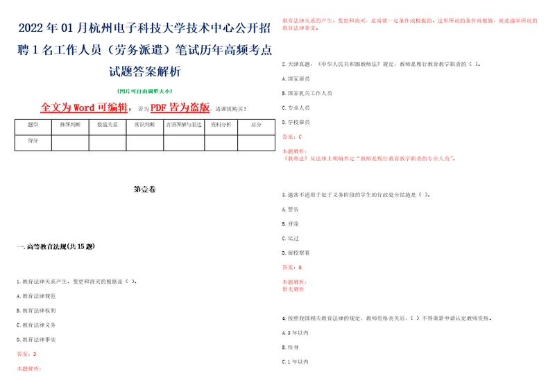
Task: Select option 'D. 学校雇员'
Action: 296,122
